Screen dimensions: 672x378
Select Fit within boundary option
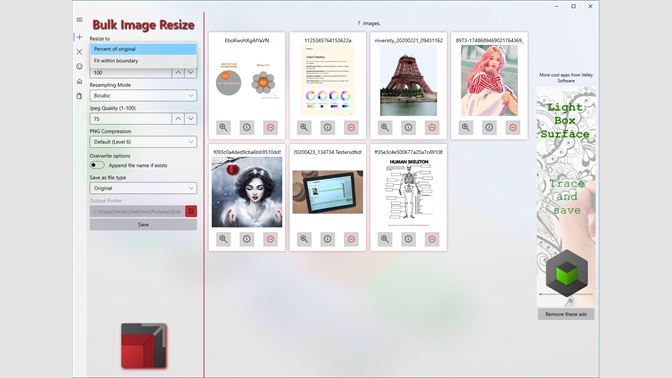point(143,61)
